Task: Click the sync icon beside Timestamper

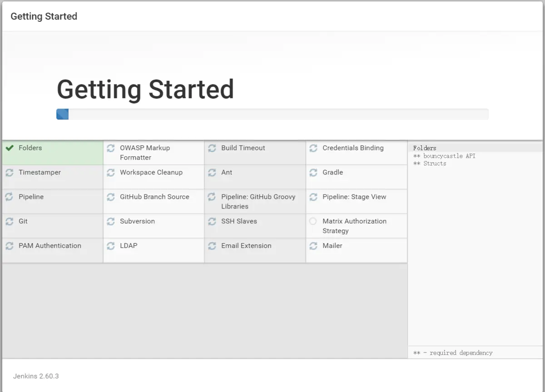Action: pos(10,173)
